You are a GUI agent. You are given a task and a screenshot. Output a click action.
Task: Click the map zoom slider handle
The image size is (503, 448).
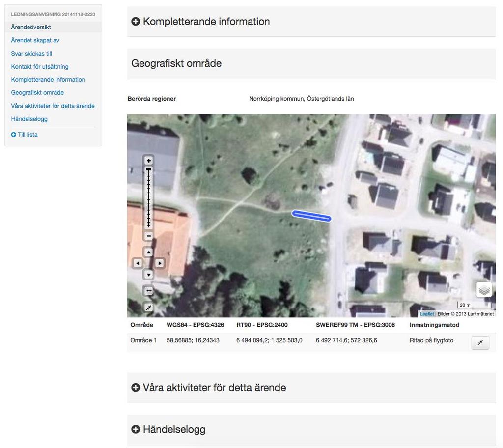[148, 169]
